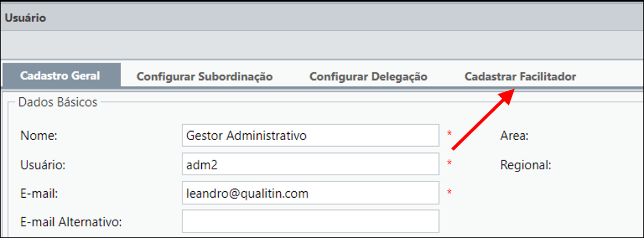Click the Usuário: form label
This screenshot has width=644, height=238.
[43, 165]
